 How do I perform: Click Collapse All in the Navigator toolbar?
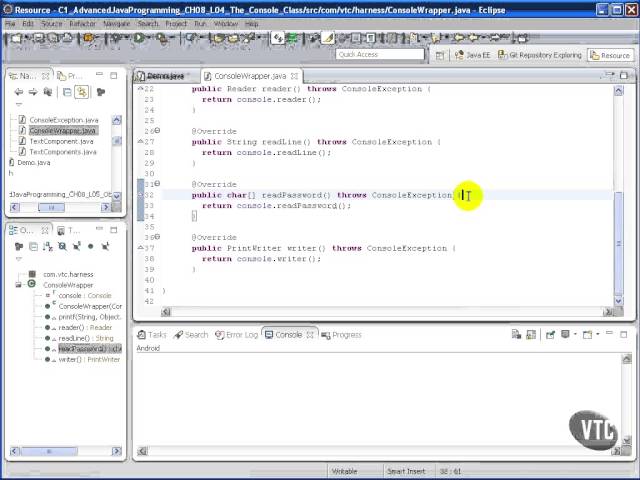pos(67,92)
